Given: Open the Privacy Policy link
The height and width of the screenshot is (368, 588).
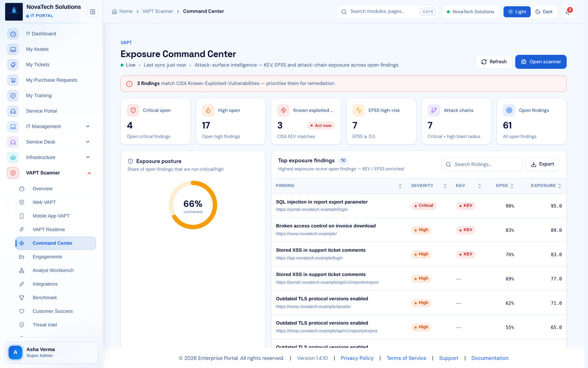Looking at the screenshot, I should [357, 358].
